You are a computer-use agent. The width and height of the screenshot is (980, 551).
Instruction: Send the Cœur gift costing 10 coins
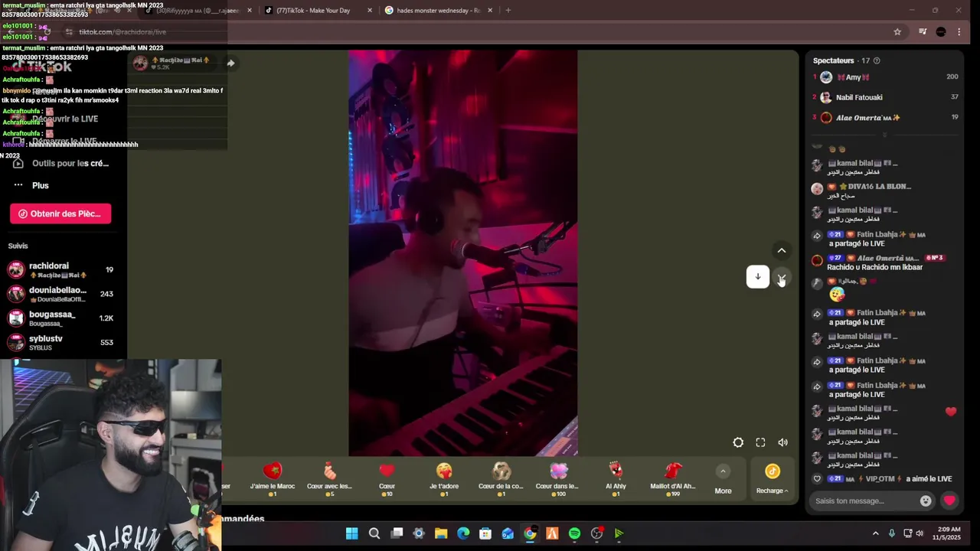[x=387, y=478]
